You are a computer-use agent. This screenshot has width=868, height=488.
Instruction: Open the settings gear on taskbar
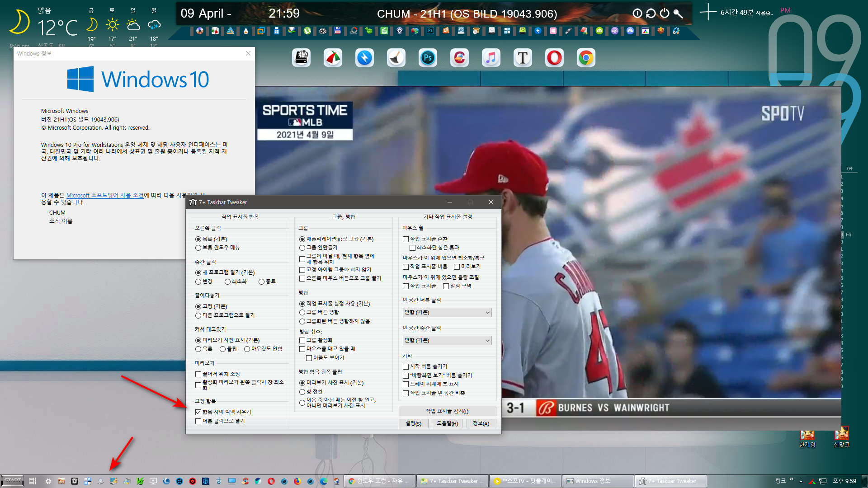click(x=48, y=481)
